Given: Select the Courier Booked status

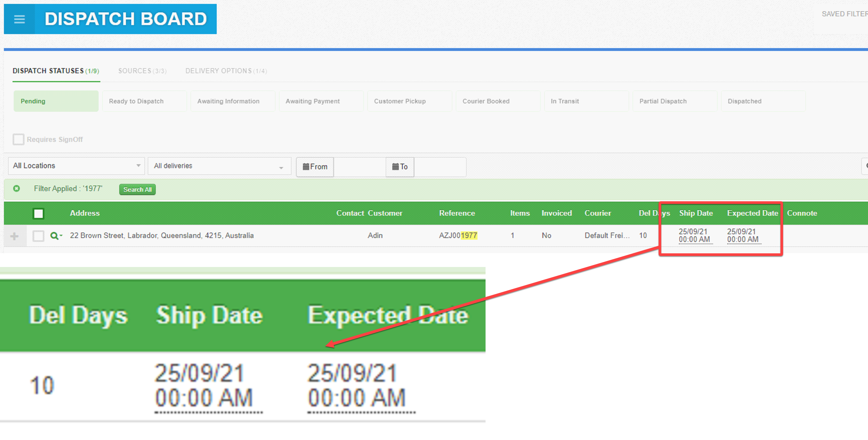Looking at the screenshot, I should [x=498, y=101].
